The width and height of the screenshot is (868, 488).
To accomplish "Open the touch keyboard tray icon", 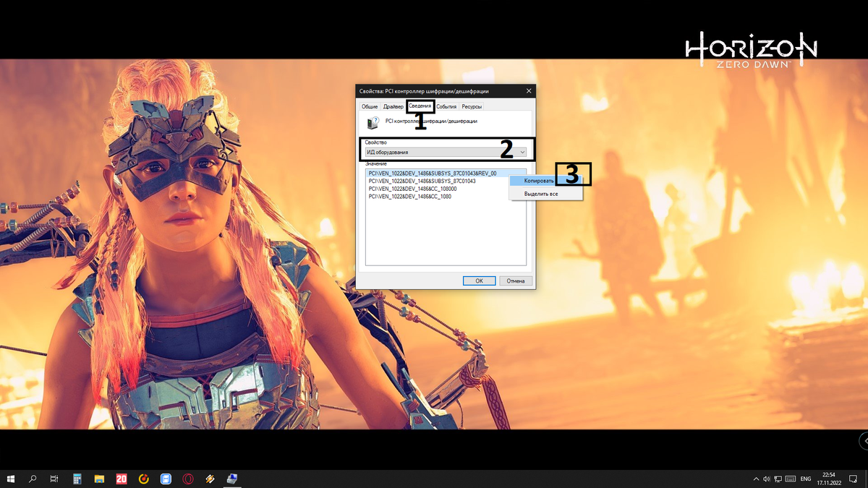I will (791, 479).
